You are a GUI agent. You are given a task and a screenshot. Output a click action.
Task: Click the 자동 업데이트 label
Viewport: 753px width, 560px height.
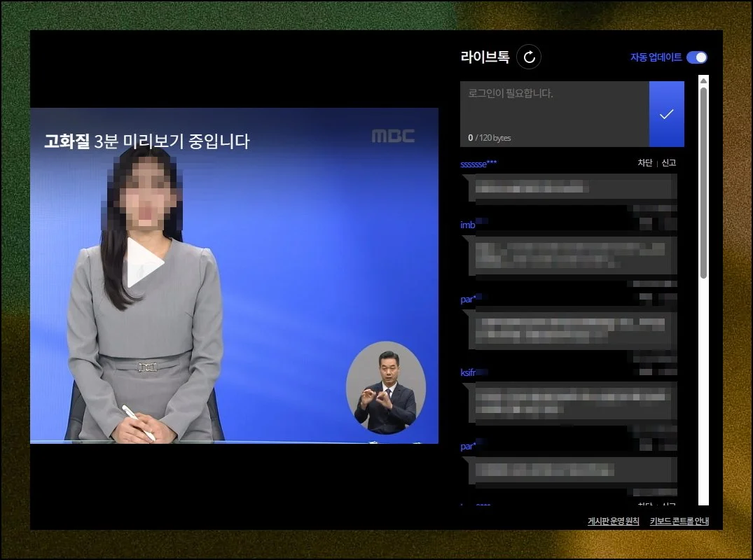pos(656,57)
